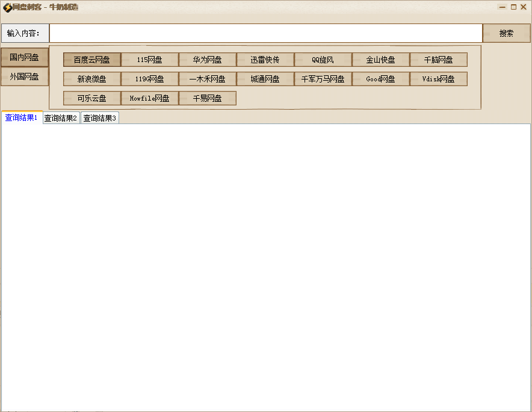Viewport: 532px width, 412px height.
Task: Pick the Vdisk网盘 button
Action: pyautogui.click(x=439, y=79)
